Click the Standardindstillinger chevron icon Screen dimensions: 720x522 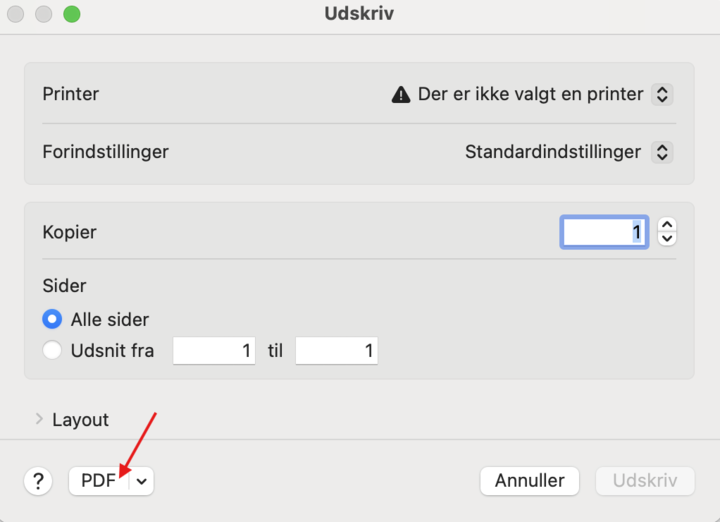click(661, 153)
